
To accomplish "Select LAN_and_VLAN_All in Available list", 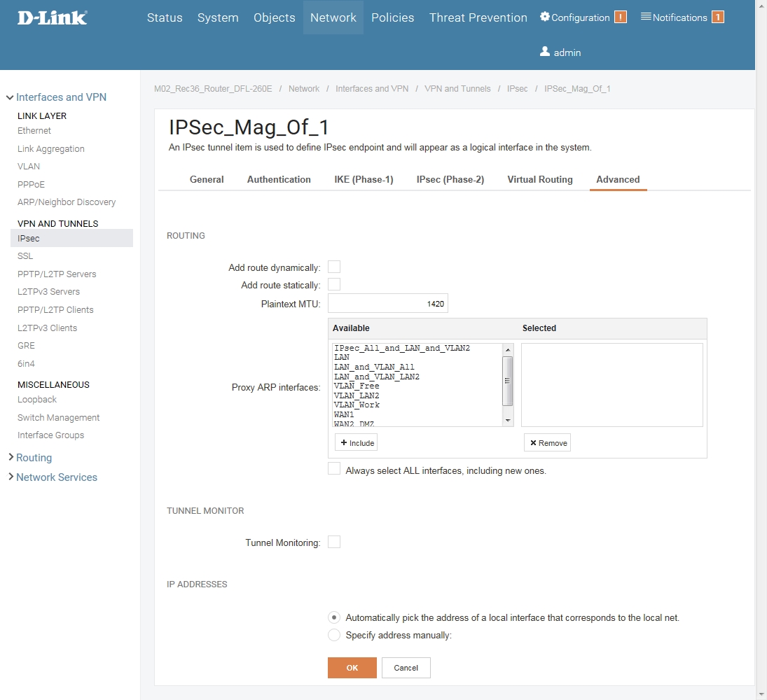I will 374,367.
